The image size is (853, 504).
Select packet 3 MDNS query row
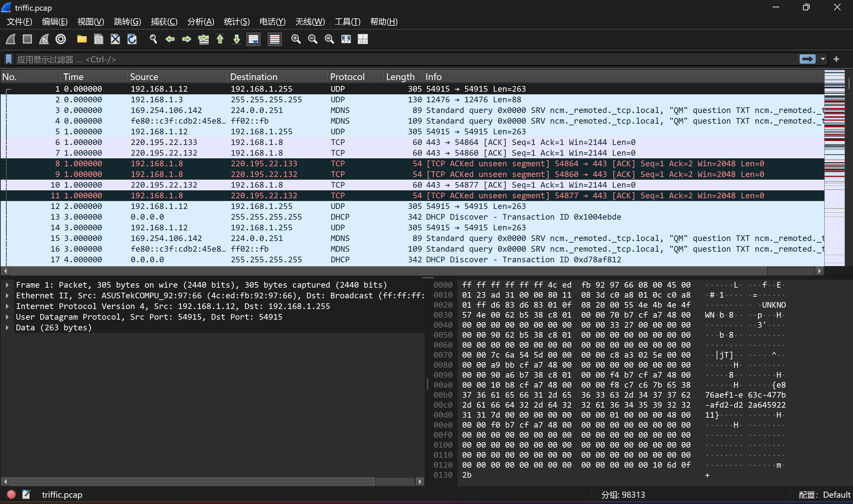412,110
